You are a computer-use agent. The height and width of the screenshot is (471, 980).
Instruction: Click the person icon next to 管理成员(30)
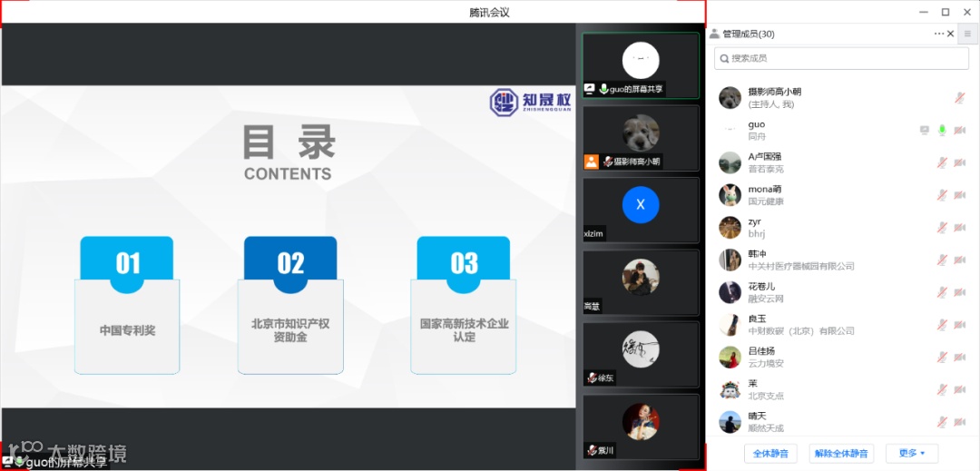pos(714,34)
